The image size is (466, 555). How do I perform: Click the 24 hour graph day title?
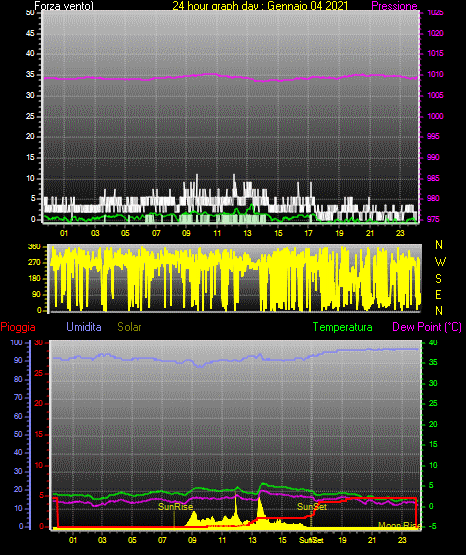(260, 6)
